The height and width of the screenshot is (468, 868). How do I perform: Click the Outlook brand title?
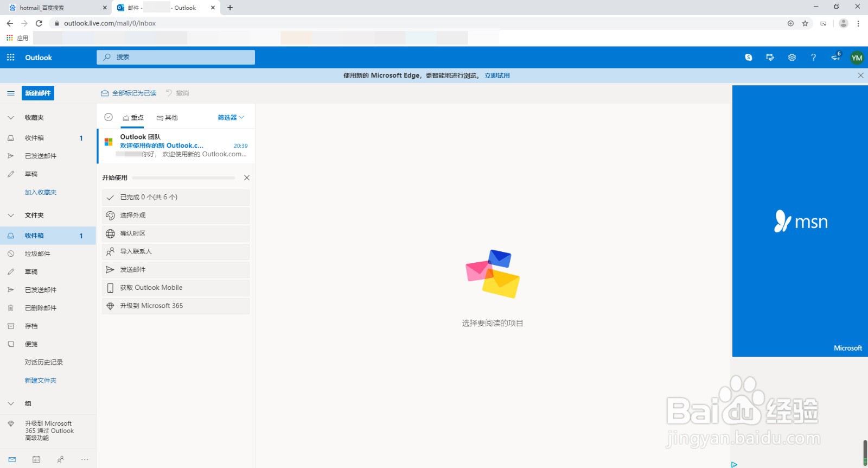pyautogui.click(x=39, y=58)
